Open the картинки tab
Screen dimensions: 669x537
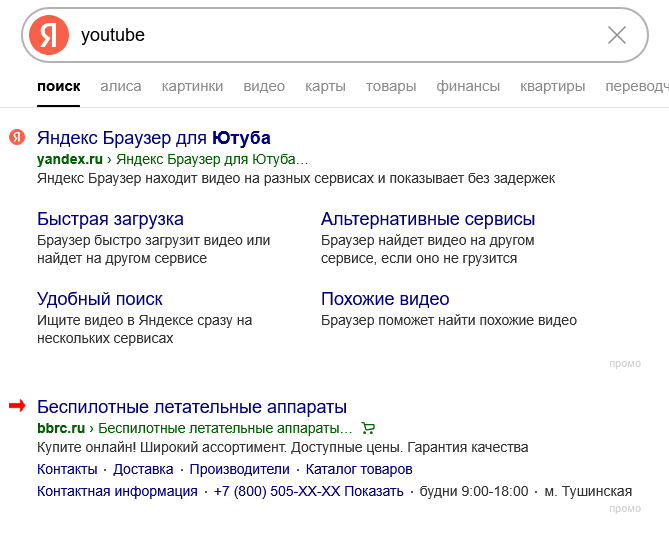pos(192,86)
